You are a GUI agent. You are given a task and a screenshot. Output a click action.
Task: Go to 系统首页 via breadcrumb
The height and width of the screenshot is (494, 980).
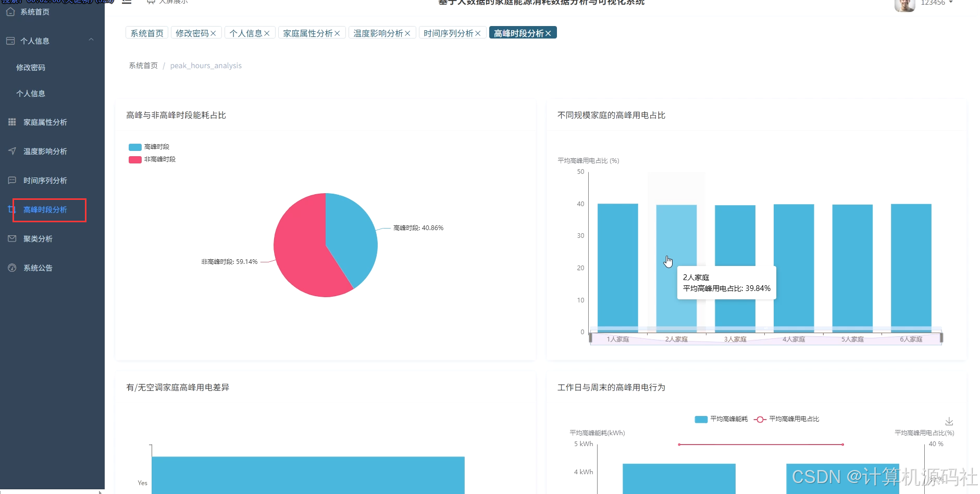143,66
